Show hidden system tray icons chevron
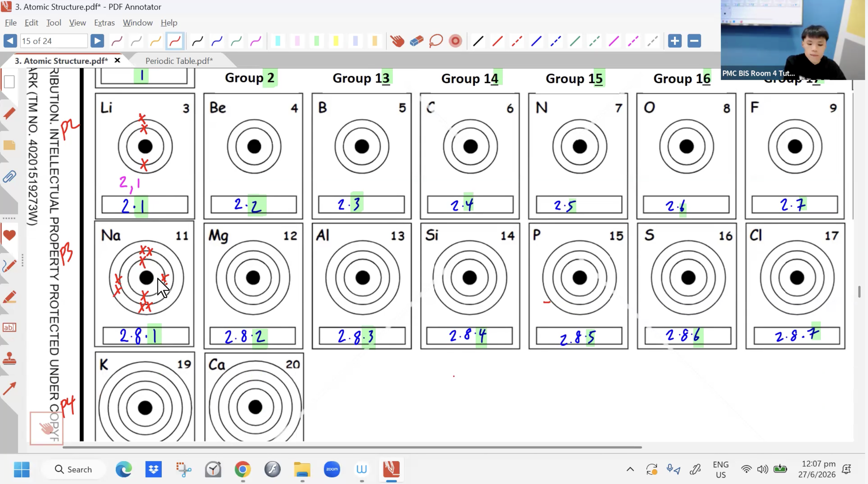Image resolution: width=868 pixels, height=484 pixels. [630, 469]
